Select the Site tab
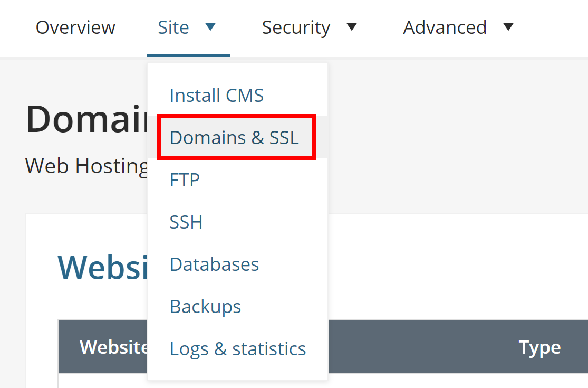The width and height of the screenshot is (588, 388). point(173,27)
